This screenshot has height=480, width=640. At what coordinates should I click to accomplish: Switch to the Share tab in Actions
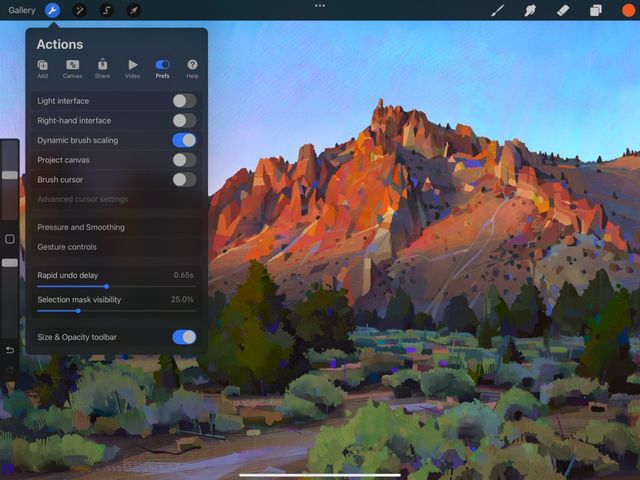coord(102,69)
